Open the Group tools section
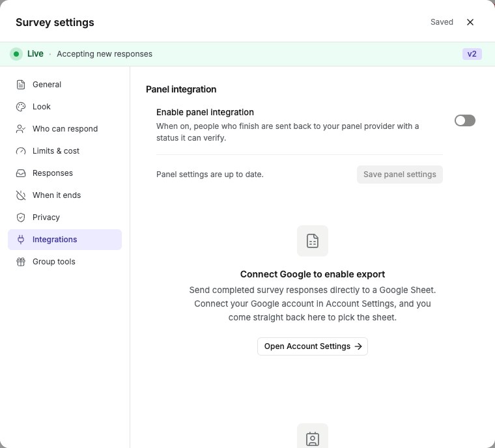This screenshot has width=495, height=448. (64, 262)
